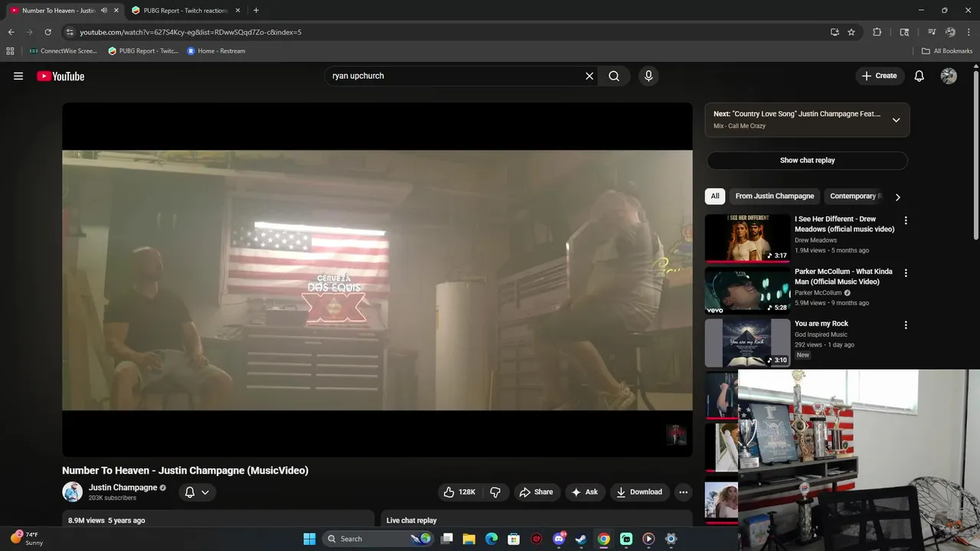Close the Number To Heaven tab
This screenshot has height=551, width=980.
[116, 11]
